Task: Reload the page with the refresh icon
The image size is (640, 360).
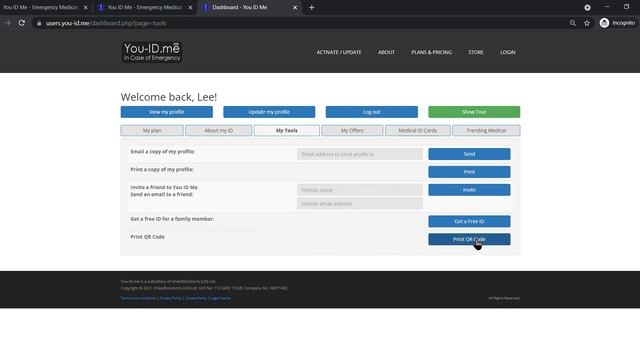Action: click(x=22, y=23)
